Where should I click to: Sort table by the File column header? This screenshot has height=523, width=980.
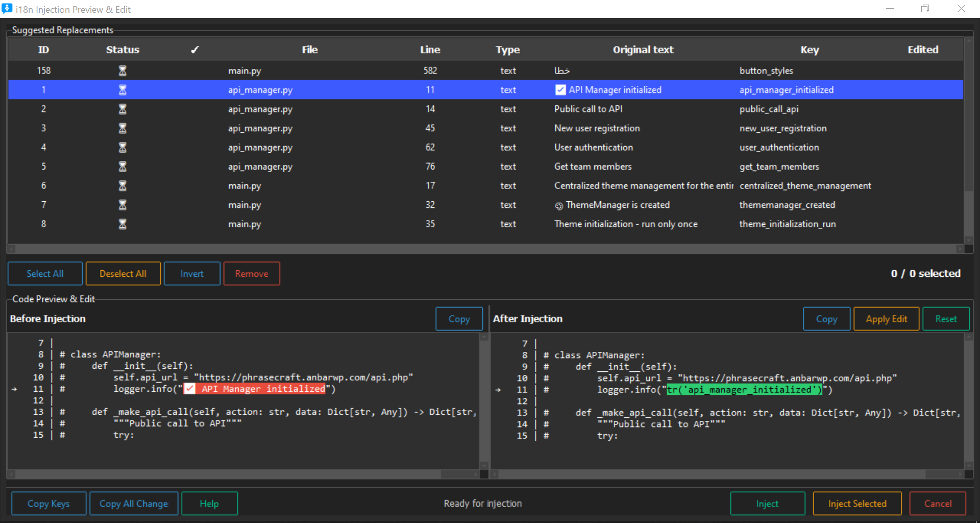pyautogui.click(x=309, y=50)
